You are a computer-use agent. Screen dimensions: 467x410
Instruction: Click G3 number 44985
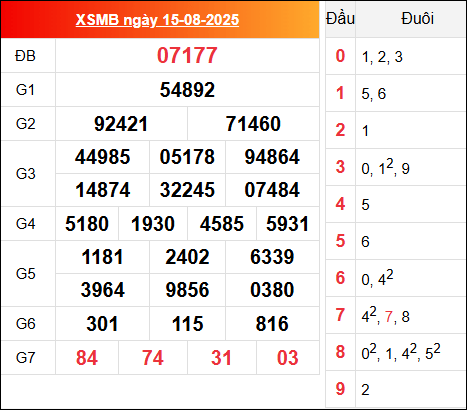(102, 157)
